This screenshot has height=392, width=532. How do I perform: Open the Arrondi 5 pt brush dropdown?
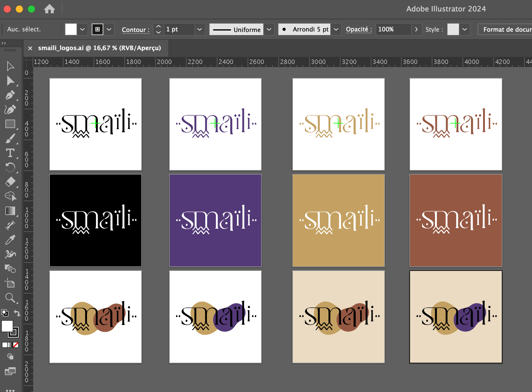click(336, 30)
